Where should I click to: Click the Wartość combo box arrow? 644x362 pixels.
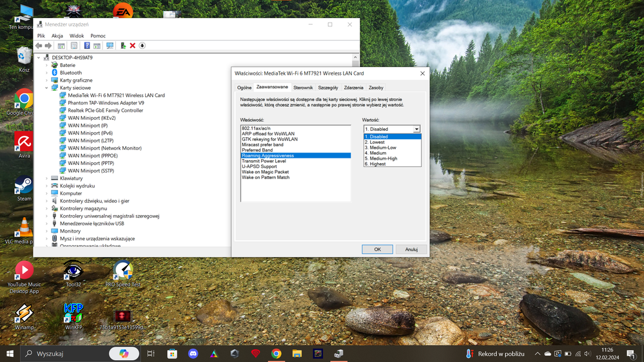[417, 129]
